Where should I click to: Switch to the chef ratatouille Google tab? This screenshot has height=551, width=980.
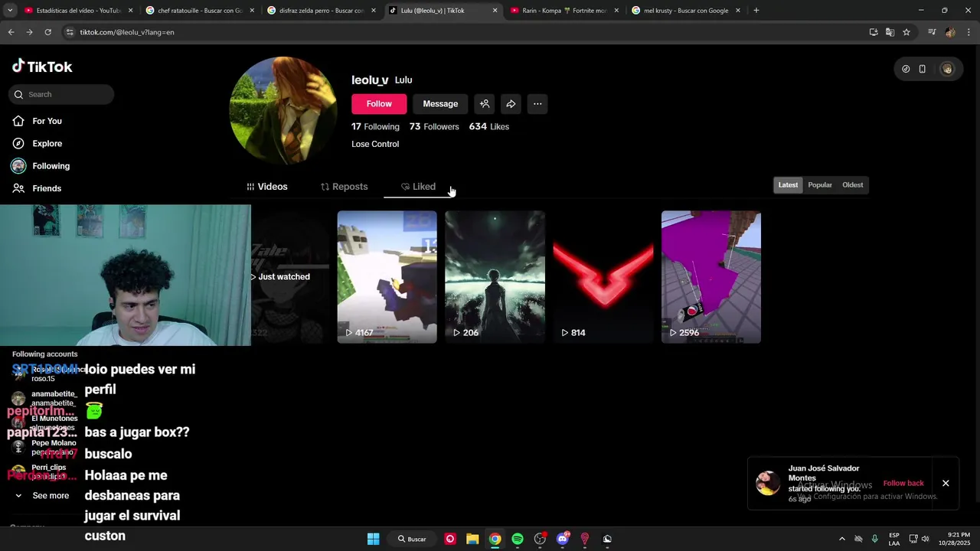tap(201, 11)
